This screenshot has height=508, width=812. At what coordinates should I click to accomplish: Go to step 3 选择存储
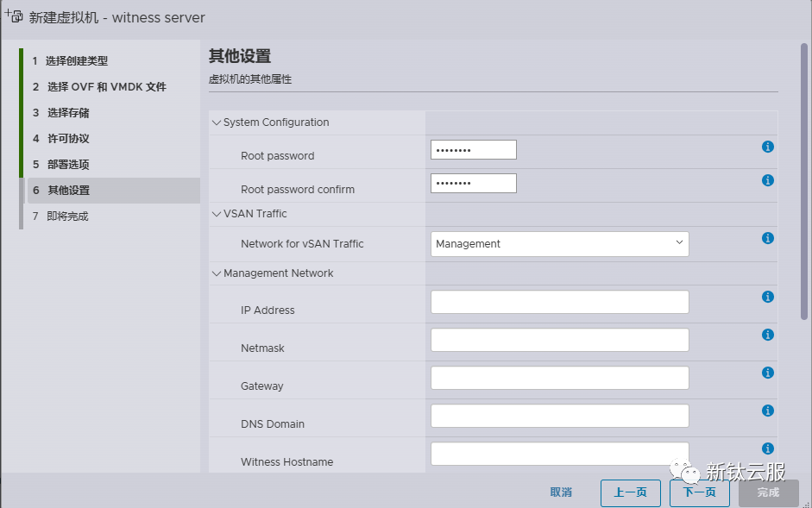tap(61, 113)
